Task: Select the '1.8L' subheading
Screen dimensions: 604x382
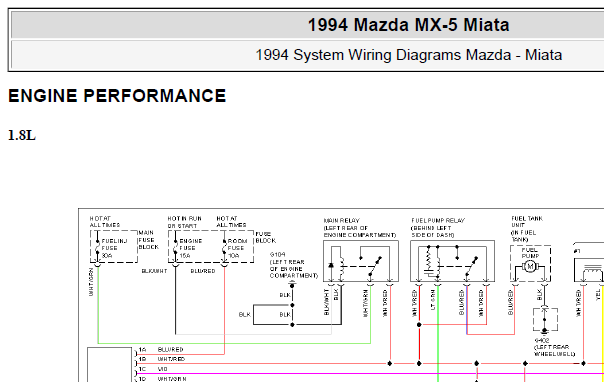Action: pyautogui.click(x=22, y=136)
